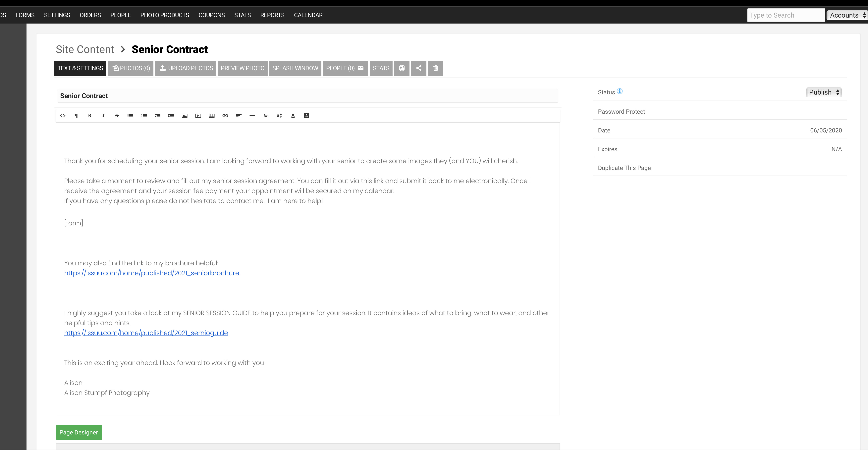Open the top-bar Stats menu
Screen dimensions: 868x450
(x=243, y=15)
